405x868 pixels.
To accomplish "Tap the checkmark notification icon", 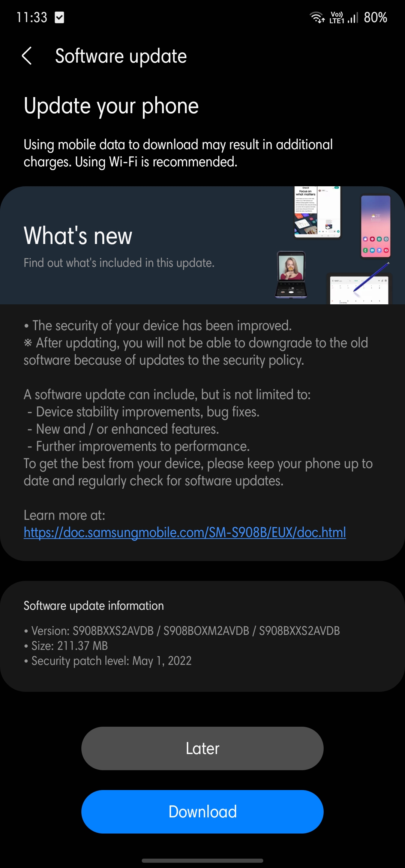I will 59,17.
